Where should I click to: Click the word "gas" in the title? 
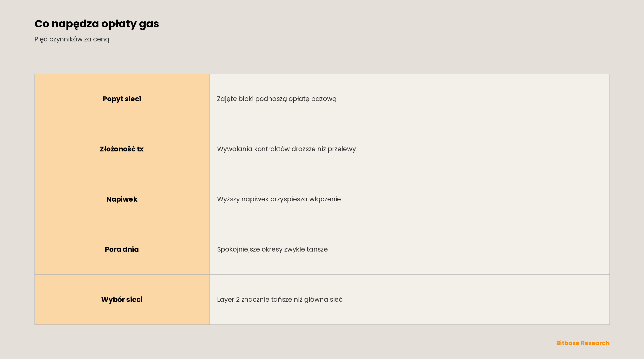point(149,25)
